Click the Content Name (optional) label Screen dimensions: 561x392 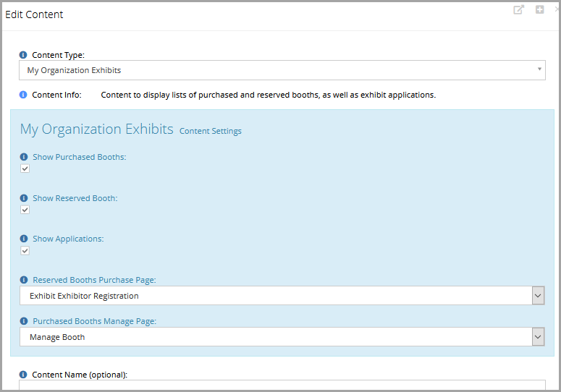pyautogui.click(x=80, y=375)
